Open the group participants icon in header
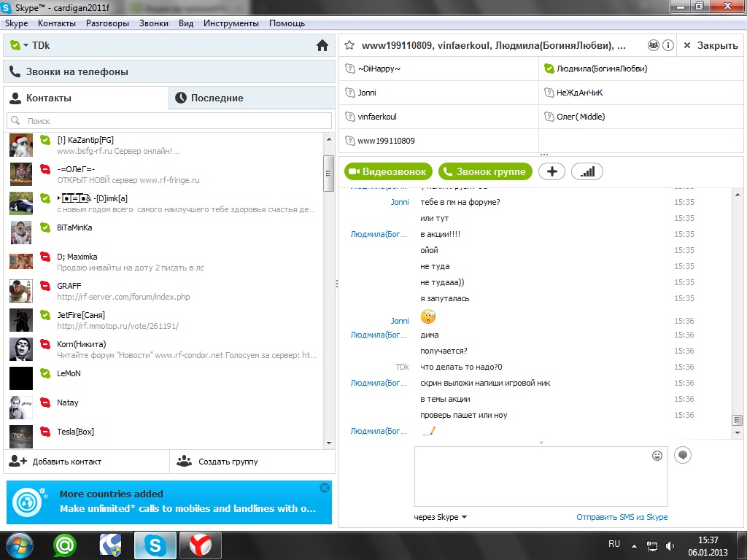747x560 pixels. pyautogui.click(x=654, y=45)
